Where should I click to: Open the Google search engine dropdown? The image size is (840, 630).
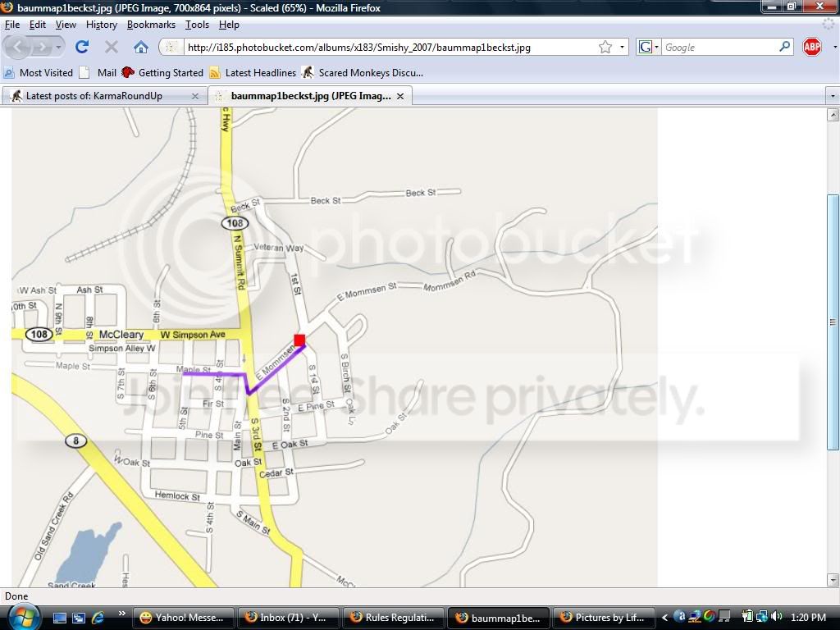coord(648,47)
